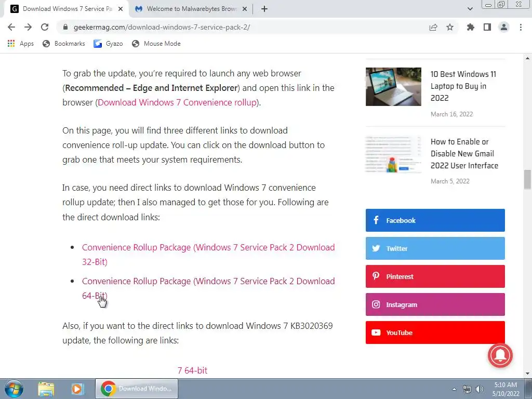Viewport: 532px width, 399px height.
Task: Bookmark this page with the star icon
Action: point(450,27)
